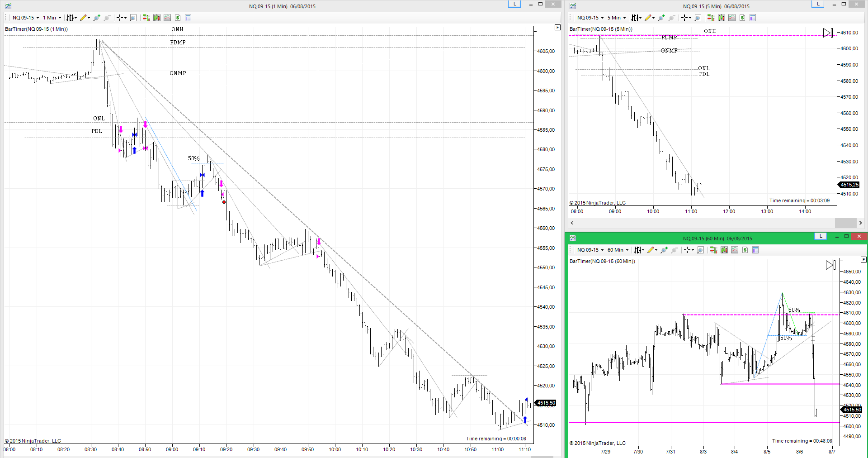Open the 60 Min interval dropdown
Image resolution: width=868 pixels, height=458 pixels.
click(x=618, y=250)
